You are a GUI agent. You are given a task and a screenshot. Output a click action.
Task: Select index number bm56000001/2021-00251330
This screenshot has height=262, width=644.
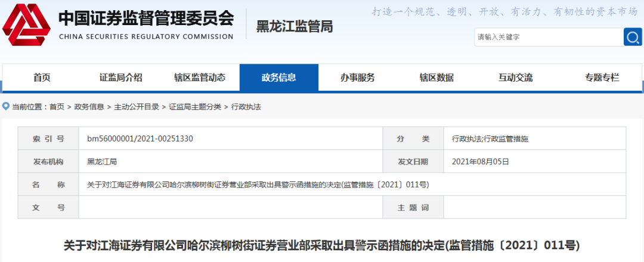pos(140,139)
